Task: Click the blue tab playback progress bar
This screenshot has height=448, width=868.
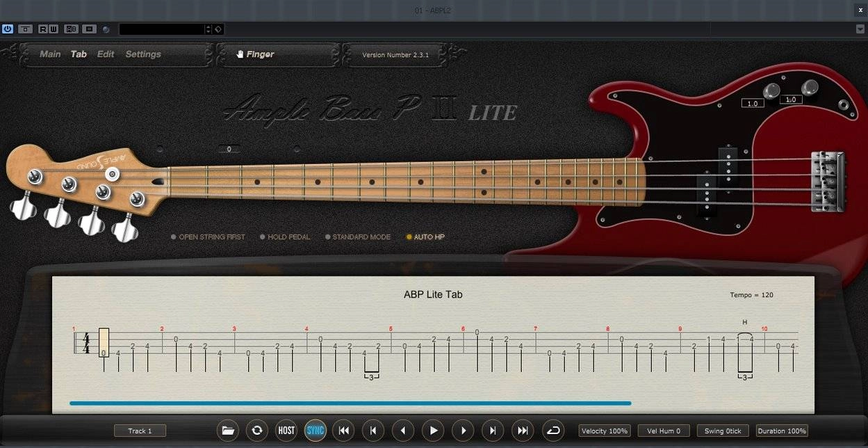Action: [x=350, y=403]
